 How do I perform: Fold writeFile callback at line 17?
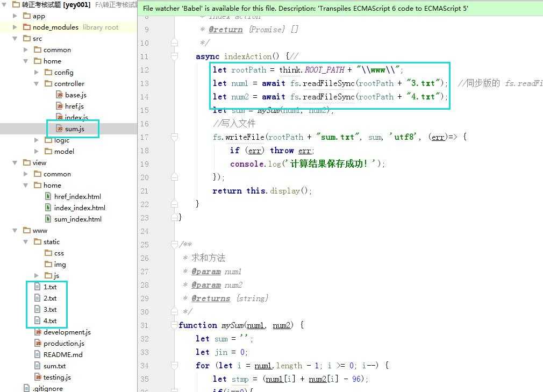click(175, 137)
